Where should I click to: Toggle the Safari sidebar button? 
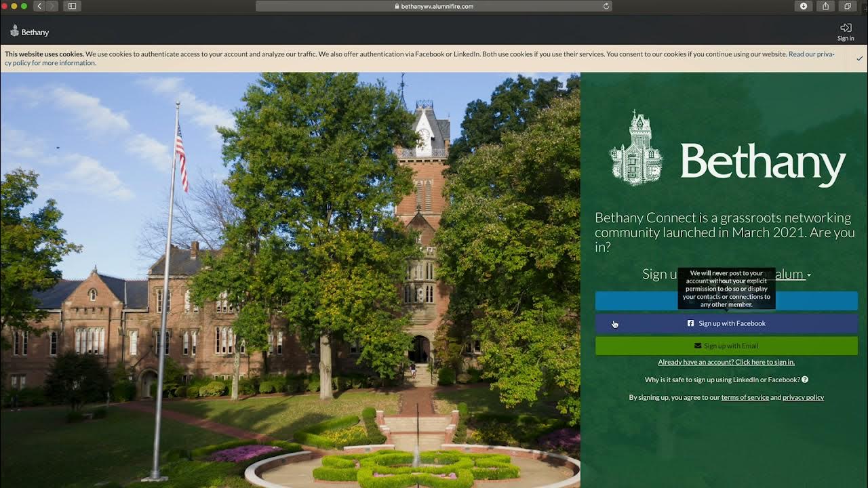72,6
